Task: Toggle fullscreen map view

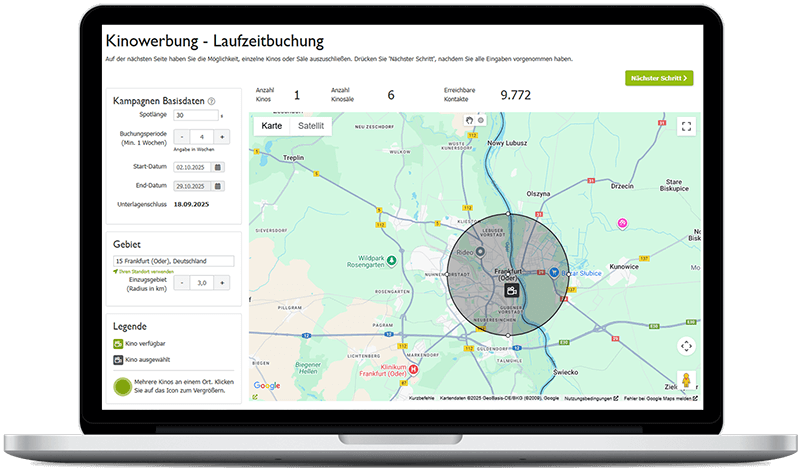Action: coord(686,126)
